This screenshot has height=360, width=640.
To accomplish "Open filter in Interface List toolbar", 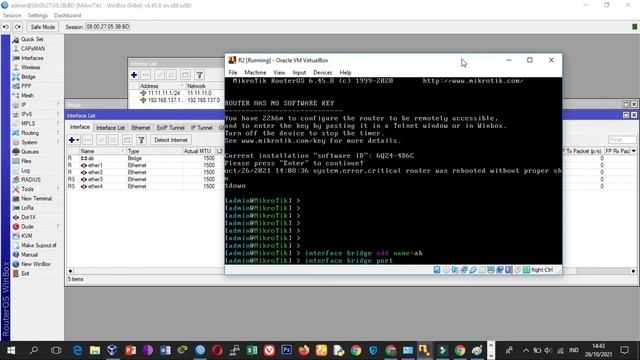I will pyautogui.click(x=141, y=140).
